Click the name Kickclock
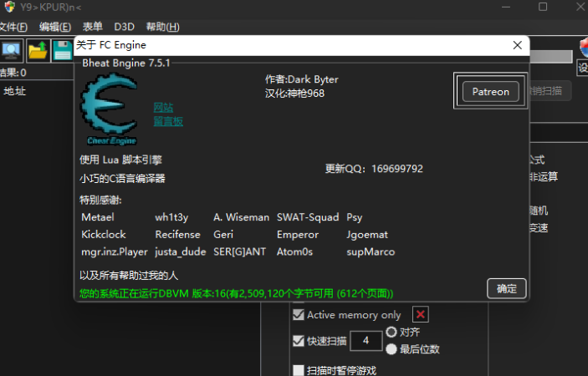 tap(104, 235)
